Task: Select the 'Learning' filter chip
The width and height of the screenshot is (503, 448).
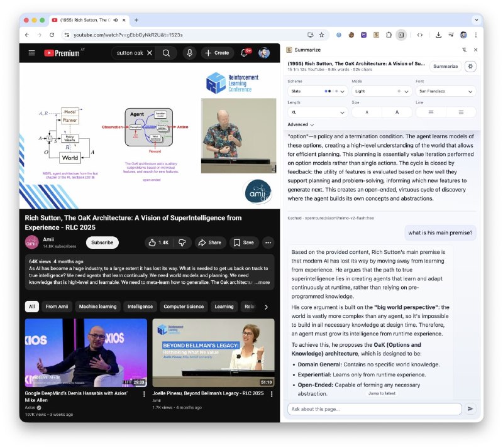Action: coord(224,307)
